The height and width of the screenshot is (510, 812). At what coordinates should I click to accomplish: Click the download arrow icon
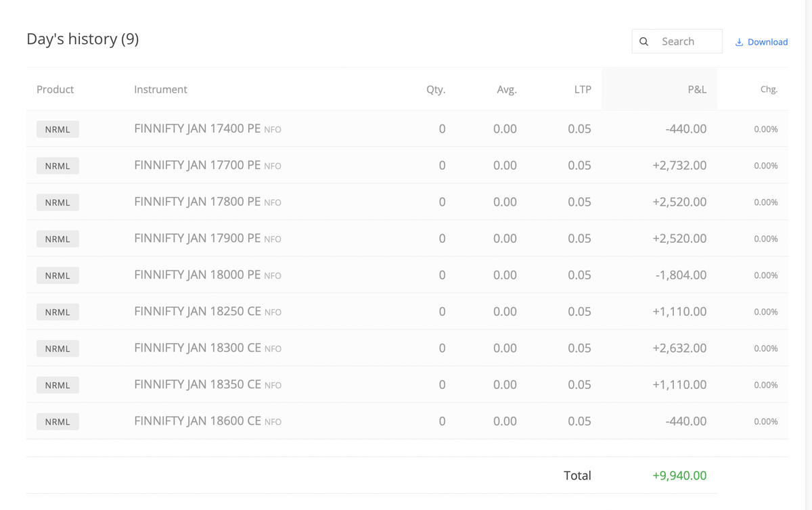(739, 42)
